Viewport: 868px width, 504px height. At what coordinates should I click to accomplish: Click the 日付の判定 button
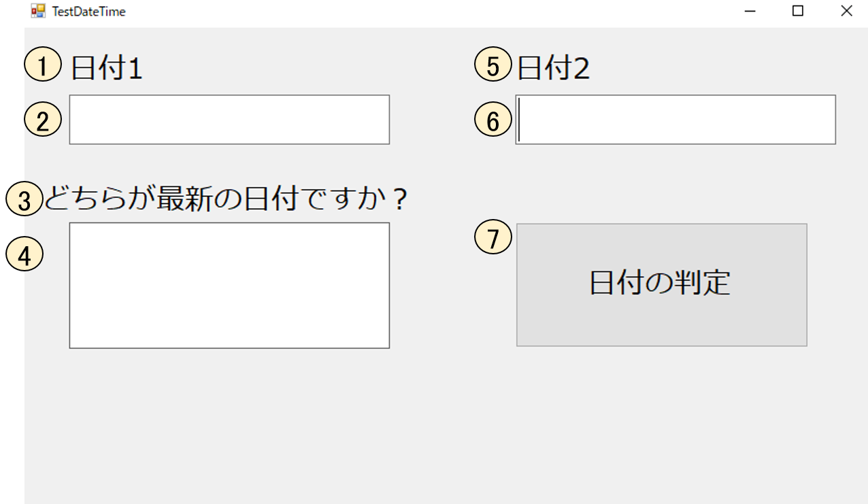[x=662, y=285]
